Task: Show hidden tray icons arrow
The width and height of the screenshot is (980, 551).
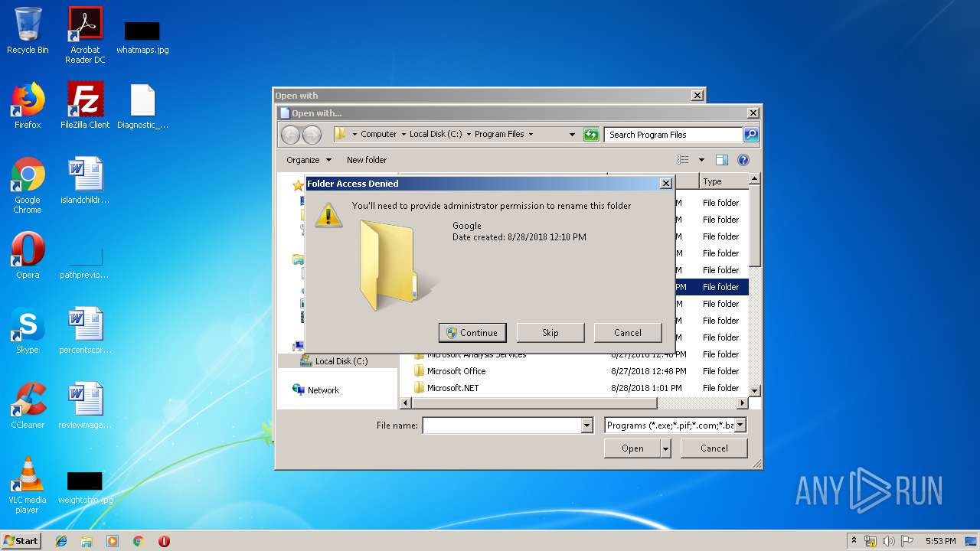Action: click(854, 541)
